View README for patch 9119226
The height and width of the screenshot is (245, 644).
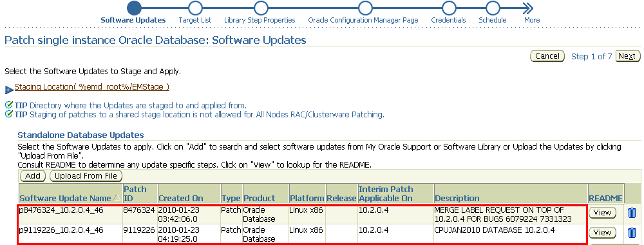pos(603,232)
